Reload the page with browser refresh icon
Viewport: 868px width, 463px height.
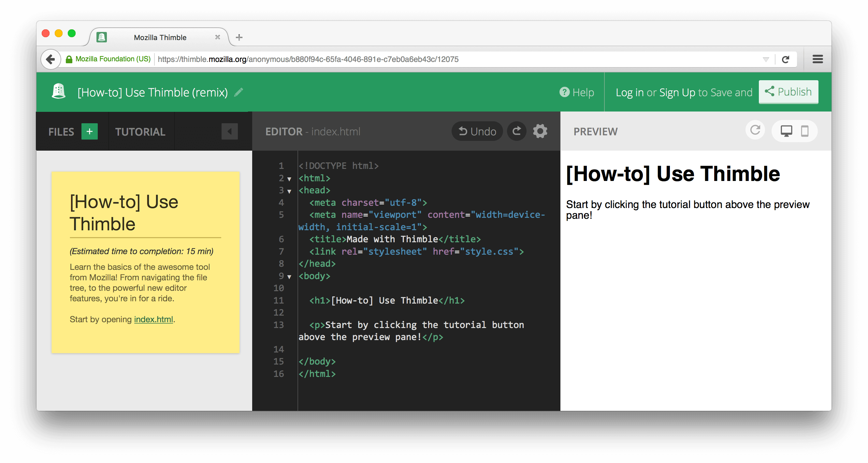[786, 59]
